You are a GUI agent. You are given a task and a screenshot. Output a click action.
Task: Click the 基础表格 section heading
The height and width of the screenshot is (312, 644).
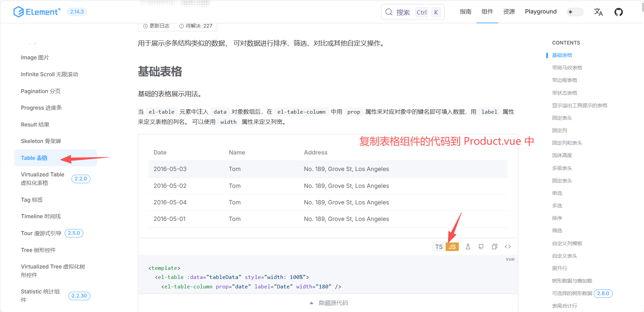pos(160,72)
